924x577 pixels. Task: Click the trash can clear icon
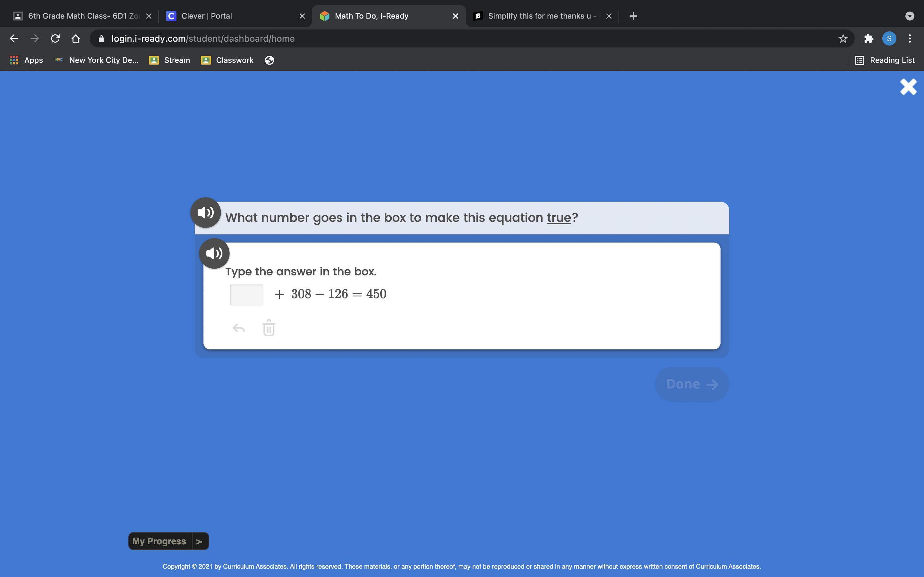point(269,328)
